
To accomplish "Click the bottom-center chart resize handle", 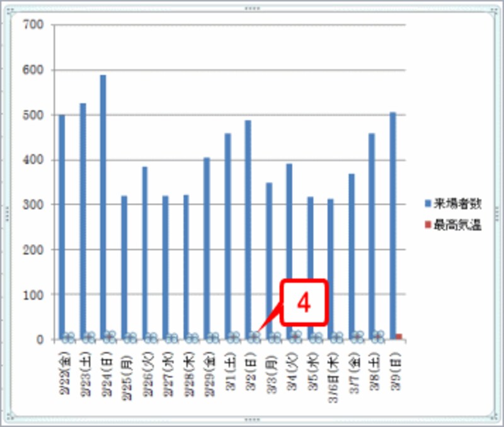I will click(x=252, y=419).
